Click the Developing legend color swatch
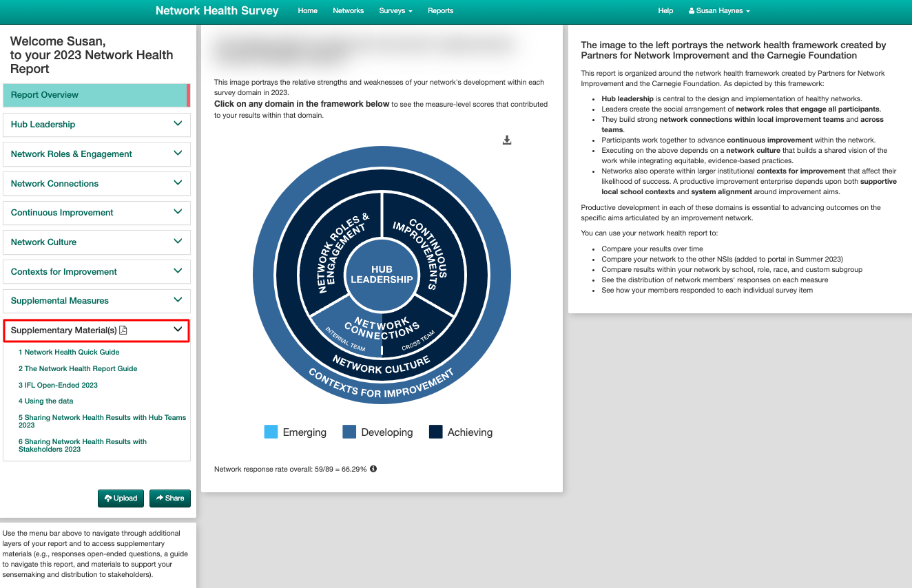The image size is (912, 588). point(349,432)
